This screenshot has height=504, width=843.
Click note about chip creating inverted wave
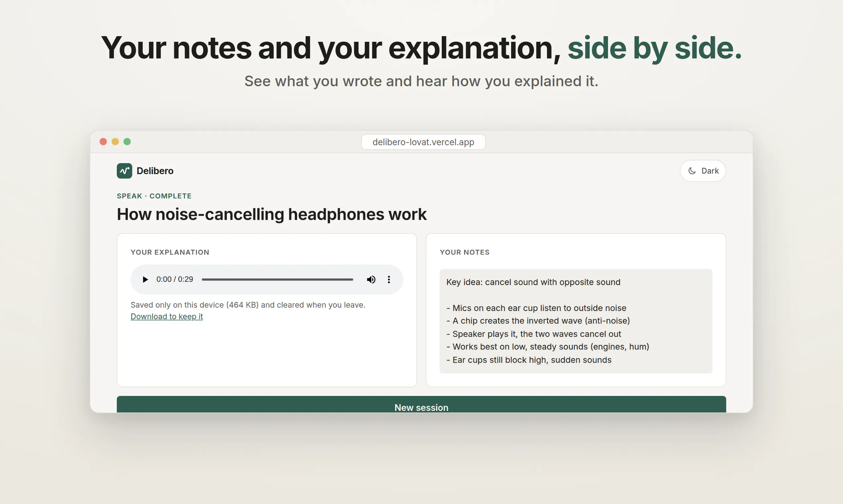[538, 321]
